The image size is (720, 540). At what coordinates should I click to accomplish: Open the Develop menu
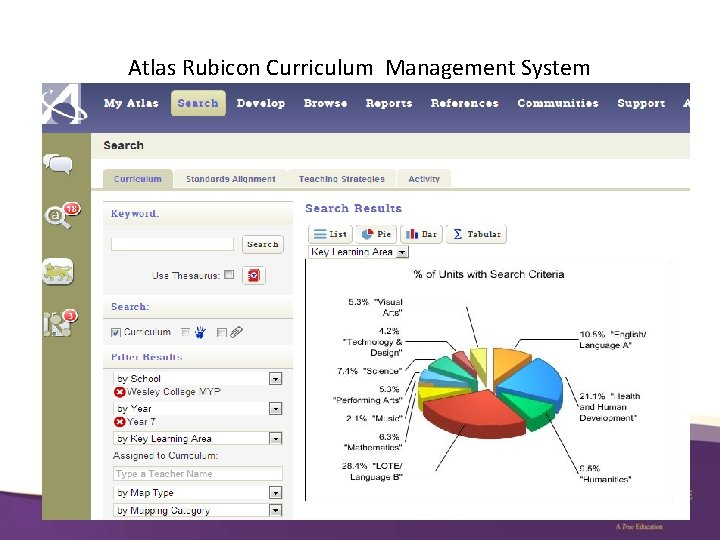point(261,103)
